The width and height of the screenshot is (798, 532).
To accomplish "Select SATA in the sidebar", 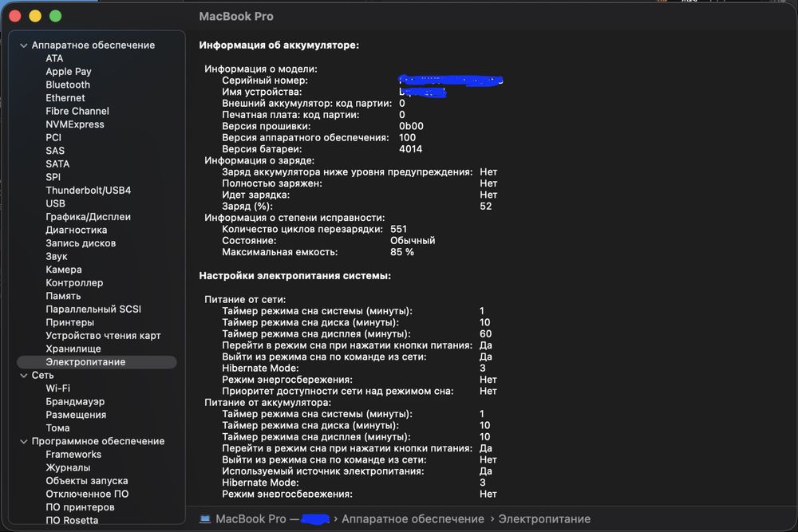I will (57, 164).
